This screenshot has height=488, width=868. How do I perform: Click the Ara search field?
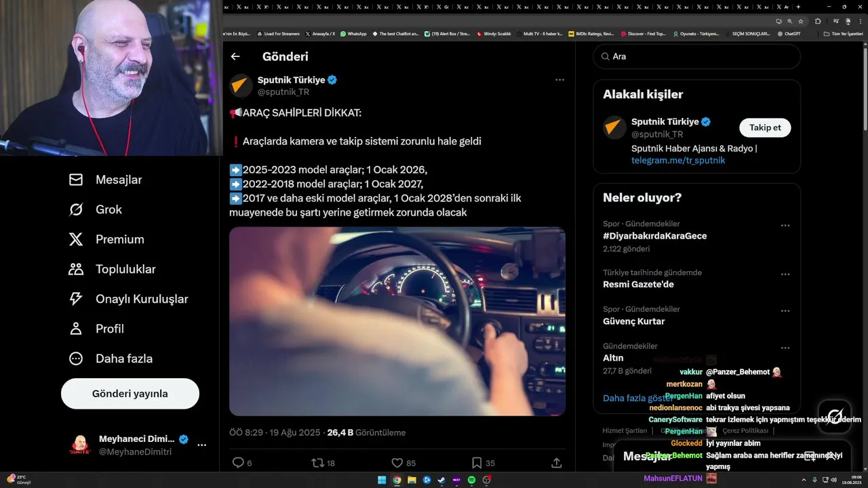click(697, 57)
